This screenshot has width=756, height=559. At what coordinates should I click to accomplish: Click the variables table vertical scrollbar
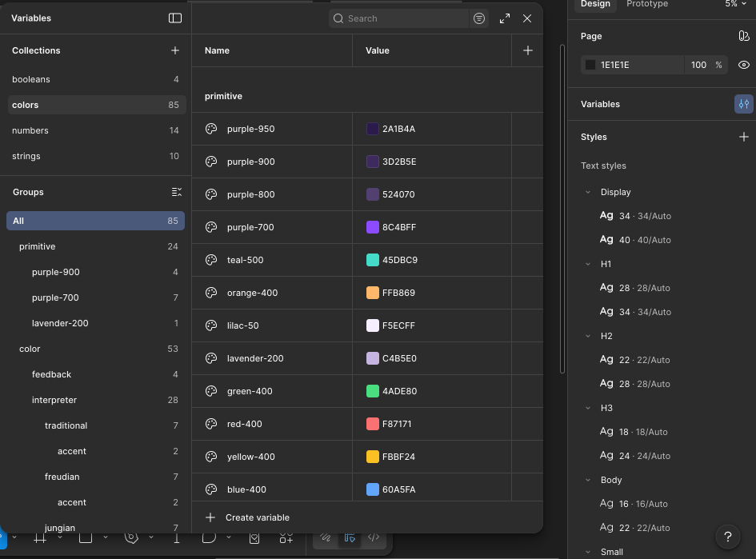[562, 209]
